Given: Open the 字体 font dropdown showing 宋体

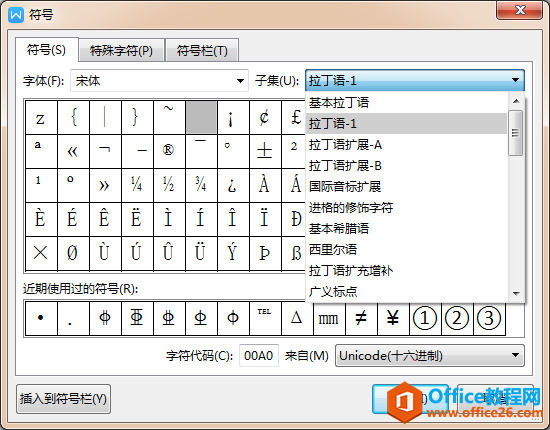Looking at the screenshot, I should (x=160, y=81).
